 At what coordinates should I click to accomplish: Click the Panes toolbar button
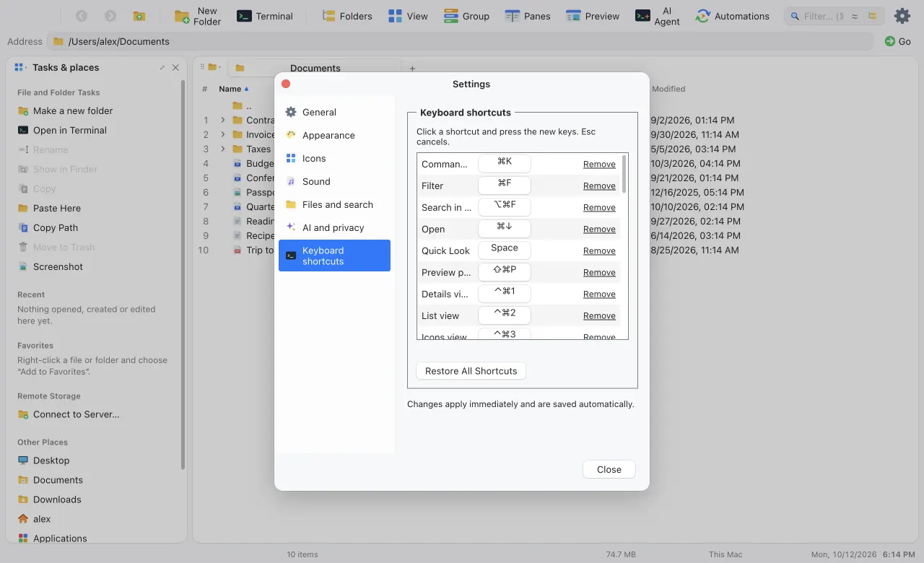click(x=528, y=16)
